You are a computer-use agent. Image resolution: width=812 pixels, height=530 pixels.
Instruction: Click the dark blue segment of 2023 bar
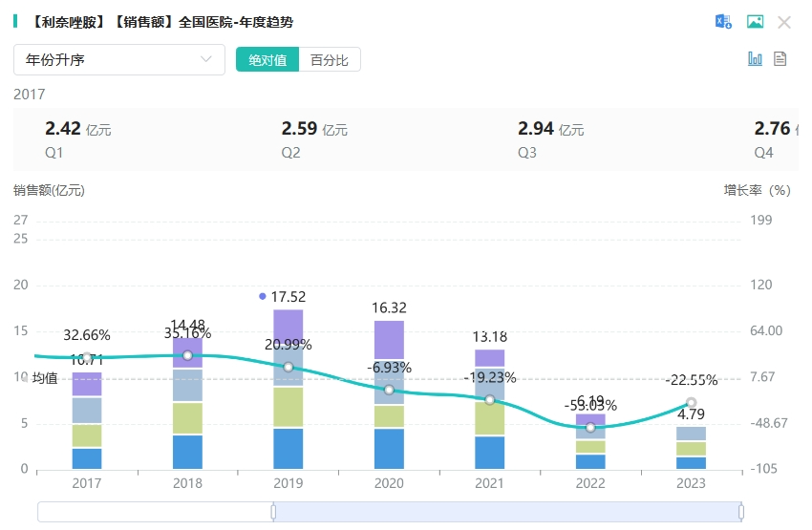(692, 463)
